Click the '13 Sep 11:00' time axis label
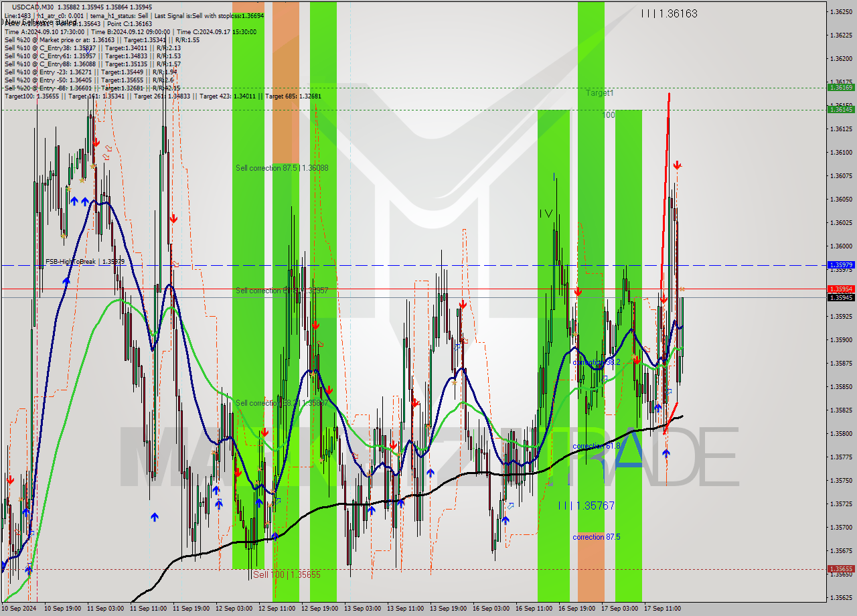This screenshot has width=857, height=616. coord(406,609)
